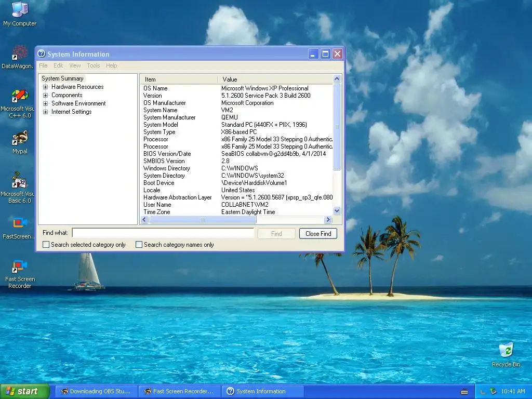Click the 10:41 AM taskbar clock

(513, 391)
